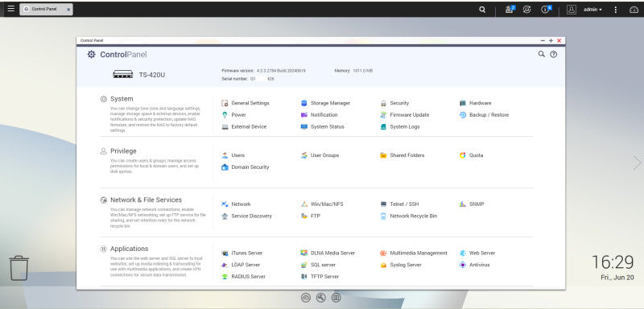Image resolution: width=644 pixels, height=309 pixels.
Task: Click the Firmware version text
Action: click(263, 71)
